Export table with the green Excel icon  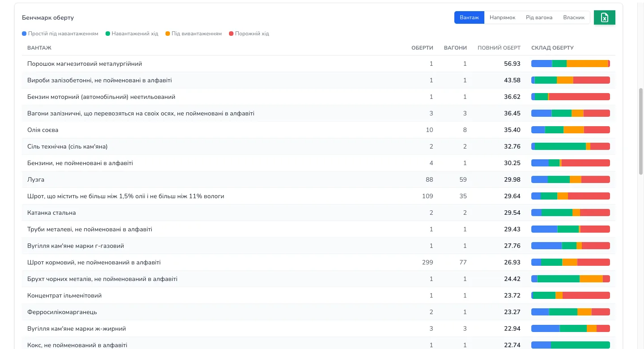[605, 17]
